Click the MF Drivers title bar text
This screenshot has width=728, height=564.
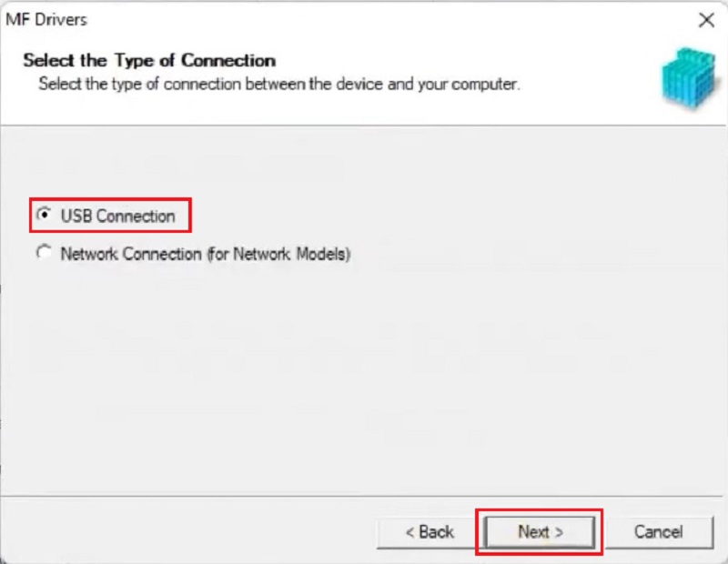click(x=46, y=20)
